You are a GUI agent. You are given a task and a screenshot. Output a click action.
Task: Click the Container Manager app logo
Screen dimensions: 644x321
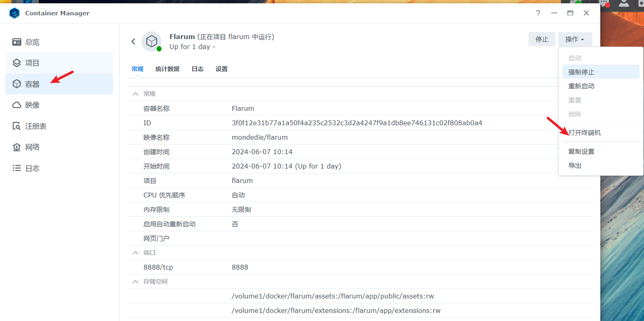pos(14,13)
